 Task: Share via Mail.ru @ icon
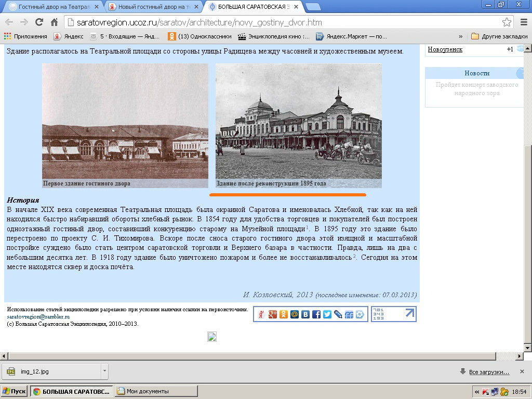pyautogui.click(x=295, y=314)
